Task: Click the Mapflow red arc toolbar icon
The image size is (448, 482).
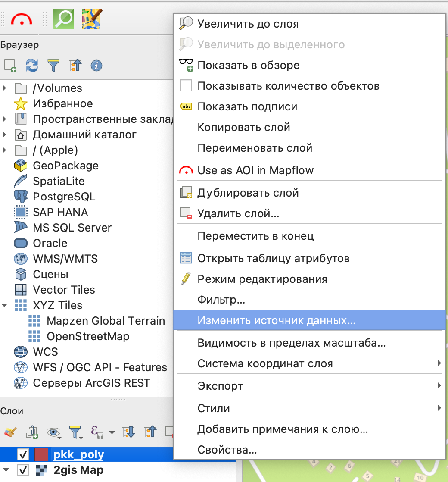Action: point(22,19)
